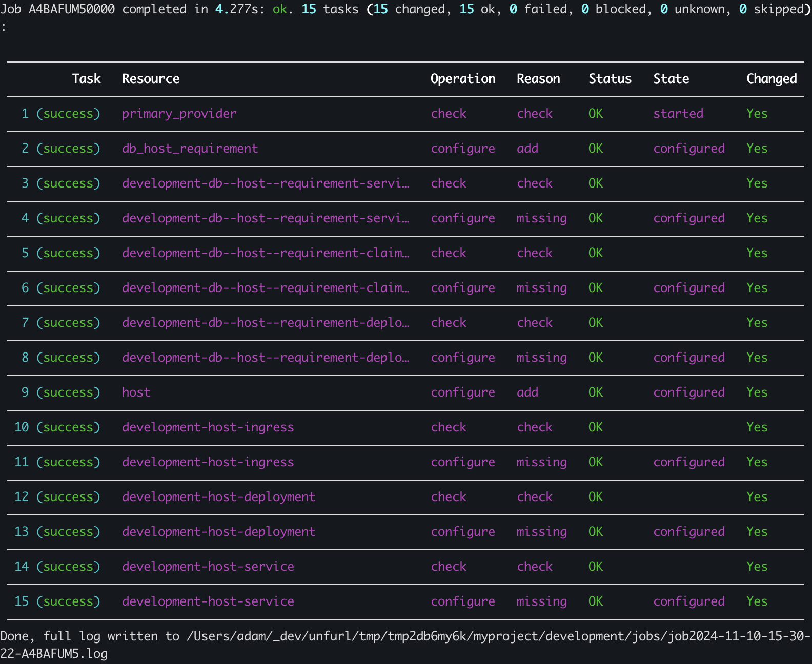The height and width of the screenshot is (664, 812).
Task: Click the OK status in task 1
Action: 596,114
